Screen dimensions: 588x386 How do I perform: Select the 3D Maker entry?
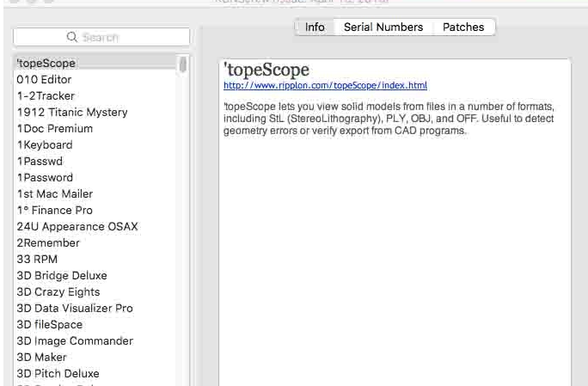95,357
